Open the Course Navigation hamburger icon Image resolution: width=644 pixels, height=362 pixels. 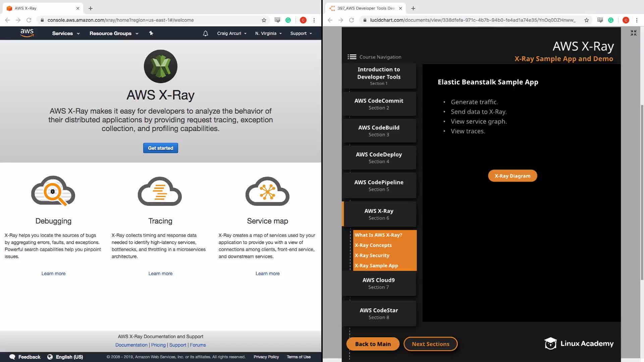click(352, 57)
